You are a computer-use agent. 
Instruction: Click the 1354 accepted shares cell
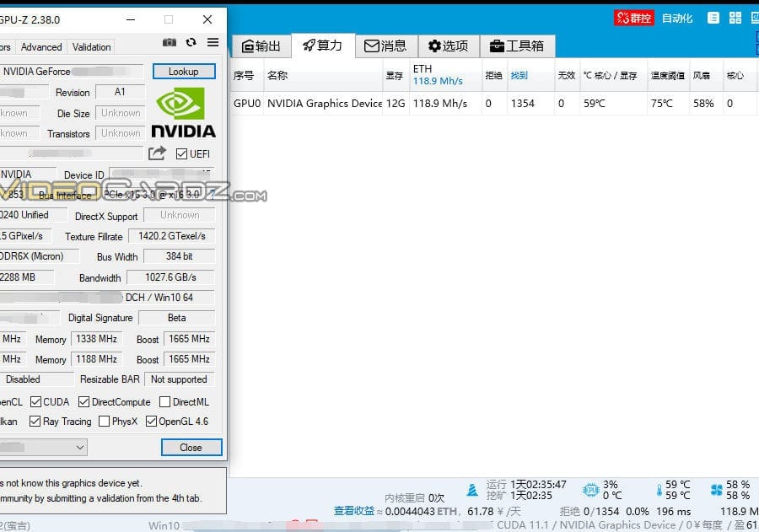(x=530, y=103)
